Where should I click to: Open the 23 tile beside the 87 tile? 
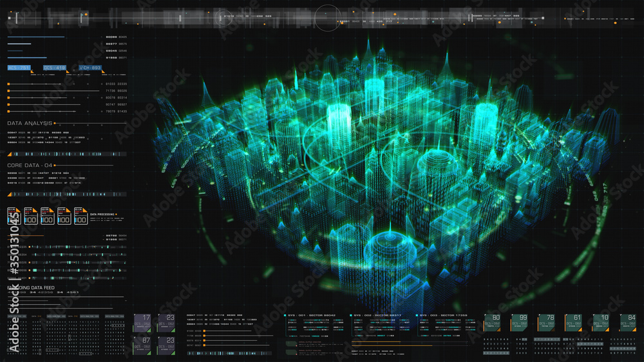click(x=166, y=346)
